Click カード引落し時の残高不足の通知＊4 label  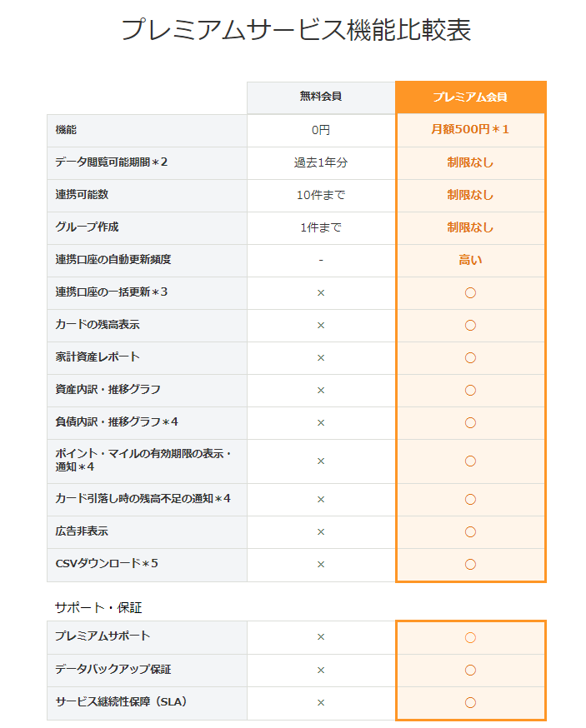click(x=143, y=499)
